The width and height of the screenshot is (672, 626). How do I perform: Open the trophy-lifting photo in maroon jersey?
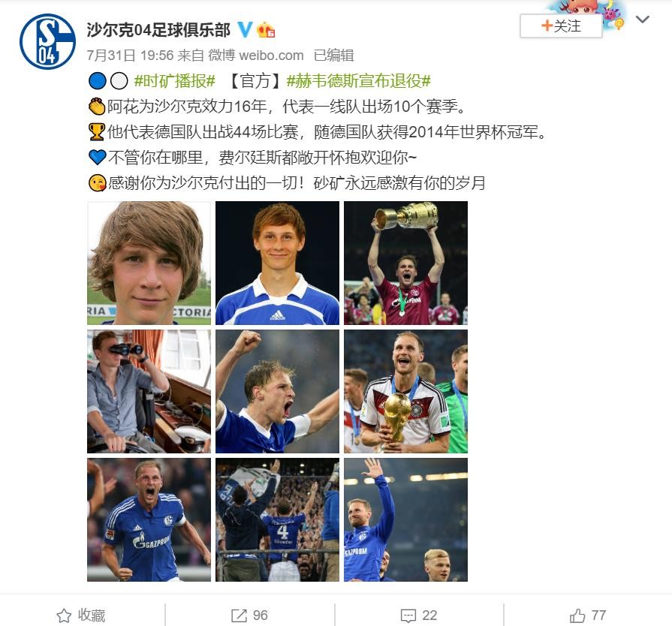coord(405,263)
